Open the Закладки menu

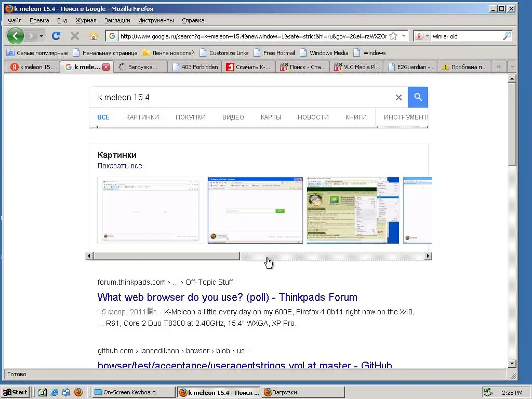117,20
